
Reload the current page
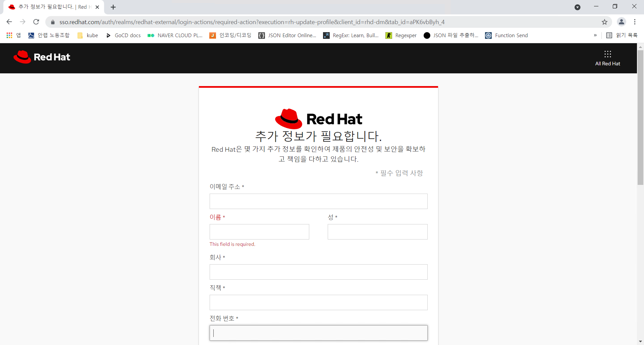pos(36,22)
